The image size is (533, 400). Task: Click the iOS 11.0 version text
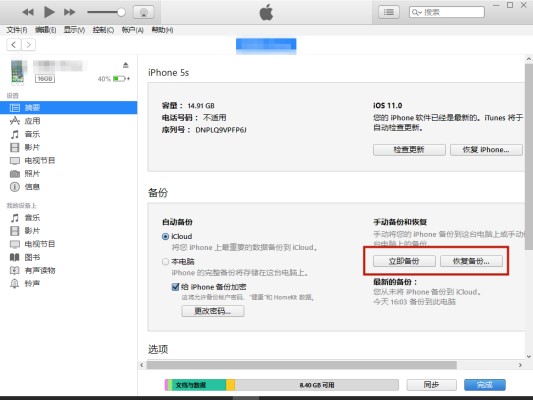click(x=388, y=106)
